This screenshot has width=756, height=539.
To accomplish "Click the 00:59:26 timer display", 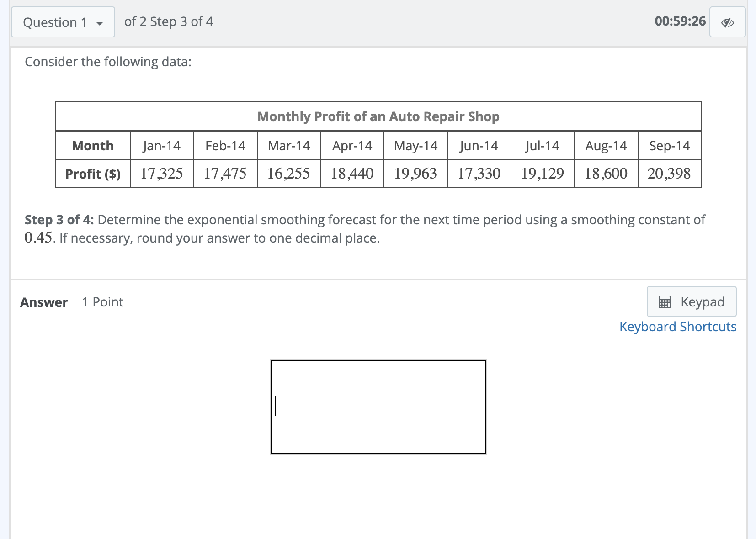I will pyautogui.click(x=679, y=21).
